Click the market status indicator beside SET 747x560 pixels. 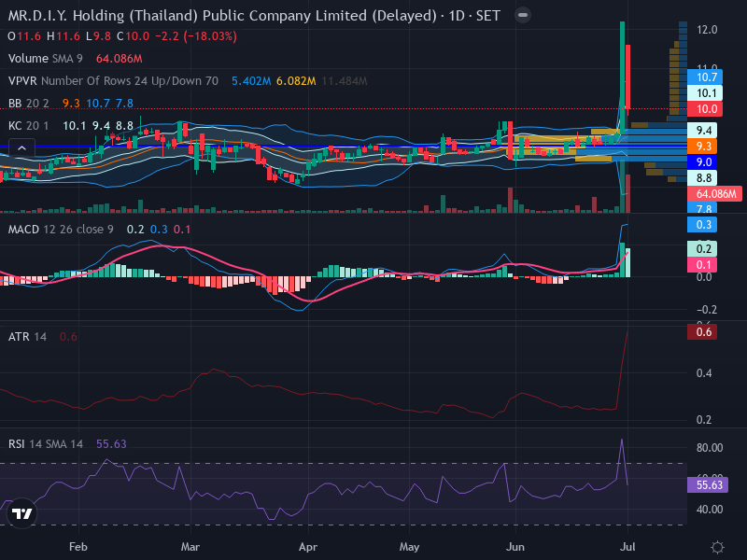[523, 15]
